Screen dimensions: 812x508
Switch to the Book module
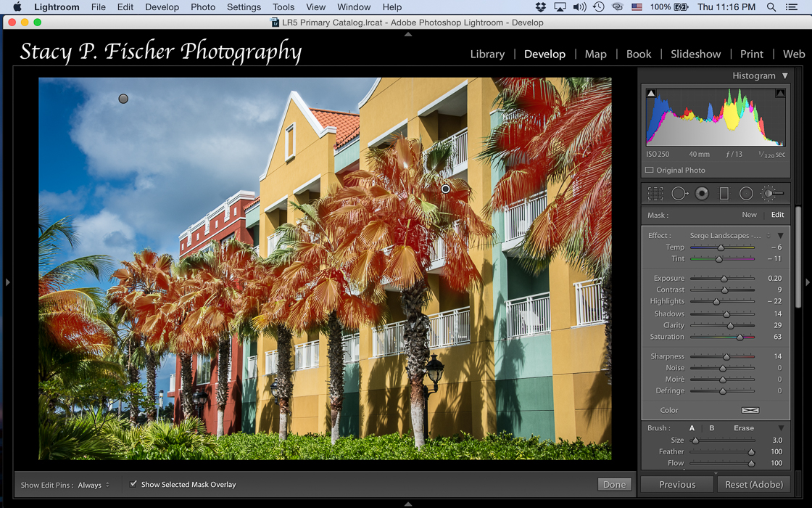[x=639, y=54]
